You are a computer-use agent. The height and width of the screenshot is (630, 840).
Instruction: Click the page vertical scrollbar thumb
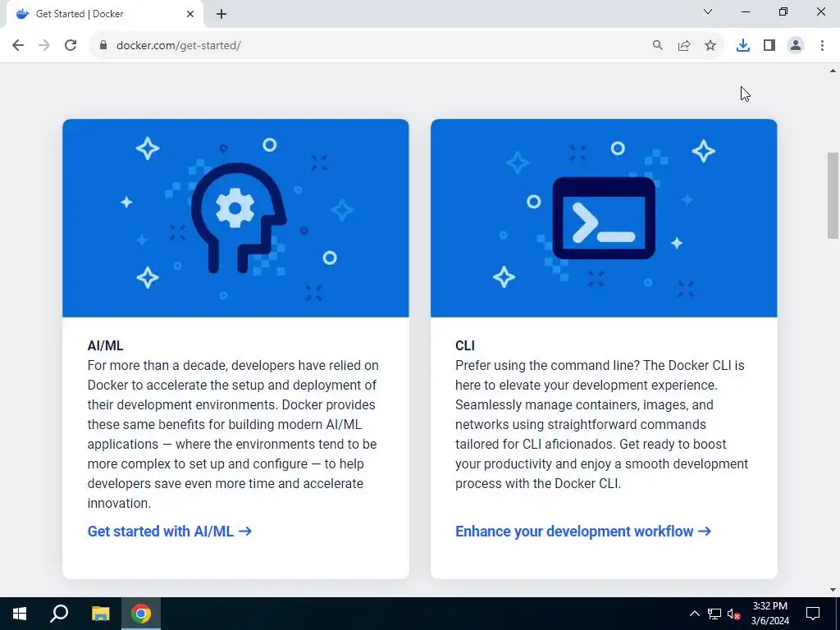(x=833, y=195)
